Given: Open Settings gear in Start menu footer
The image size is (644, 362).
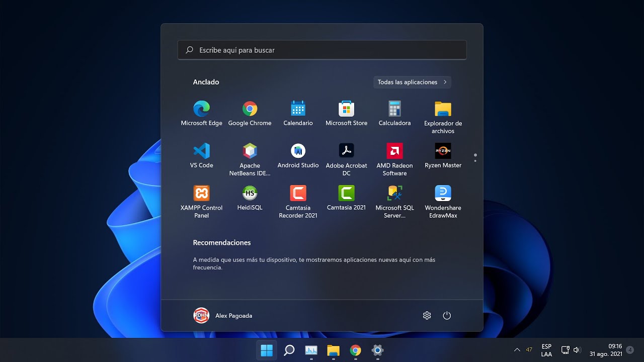Looking at the screenshot, I should pos(427,316).
